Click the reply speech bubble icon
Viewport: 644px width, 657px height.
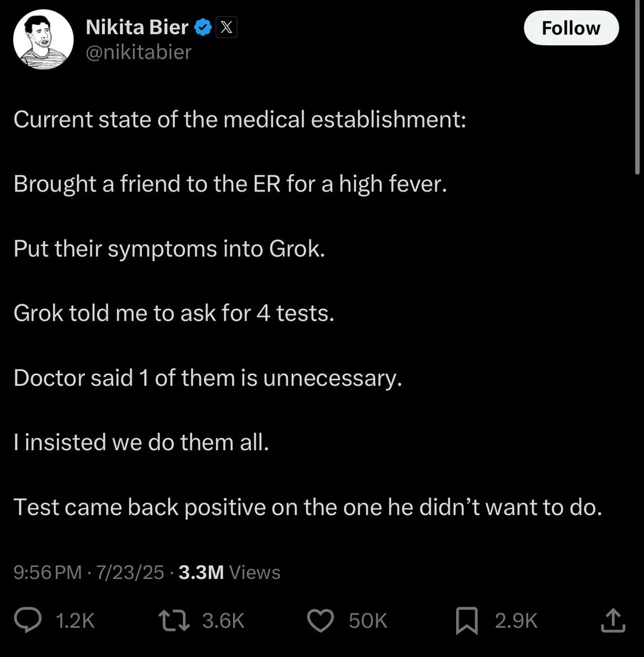(27, 620)
